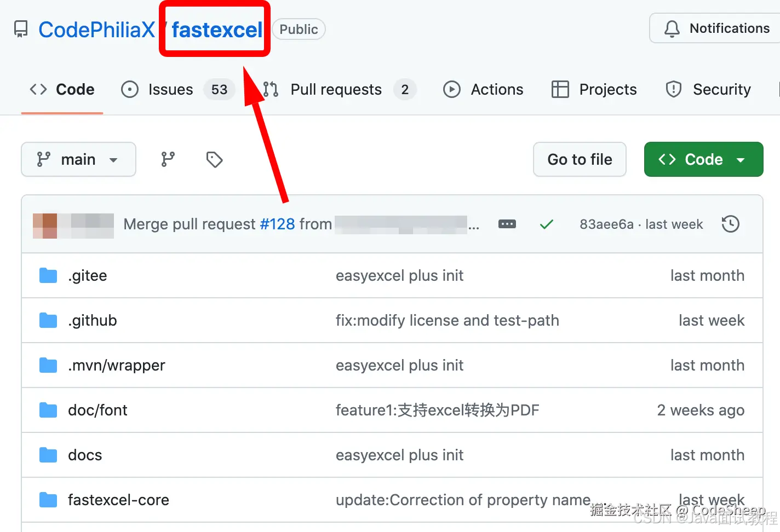
Task: Open pull request #128 link
Action: tap(277, 224)
